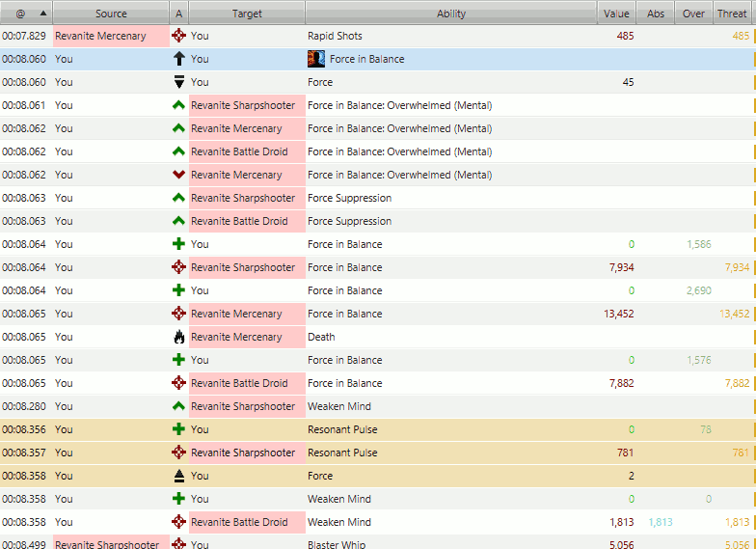The image size is (756, 549).
Task: Click the 'Weaken Mind' ability in the 00:08.280 row
Action: click(339, 406)
